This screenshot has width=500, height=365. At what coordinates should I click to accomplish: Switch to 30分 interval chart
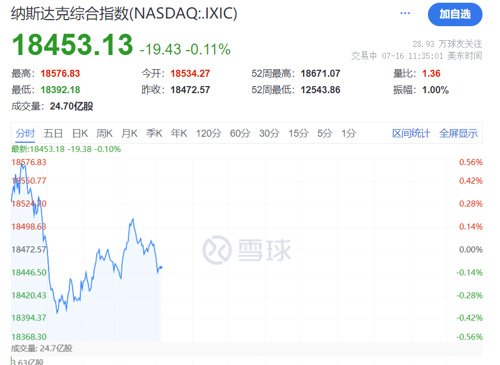click(x=269, y=133)
